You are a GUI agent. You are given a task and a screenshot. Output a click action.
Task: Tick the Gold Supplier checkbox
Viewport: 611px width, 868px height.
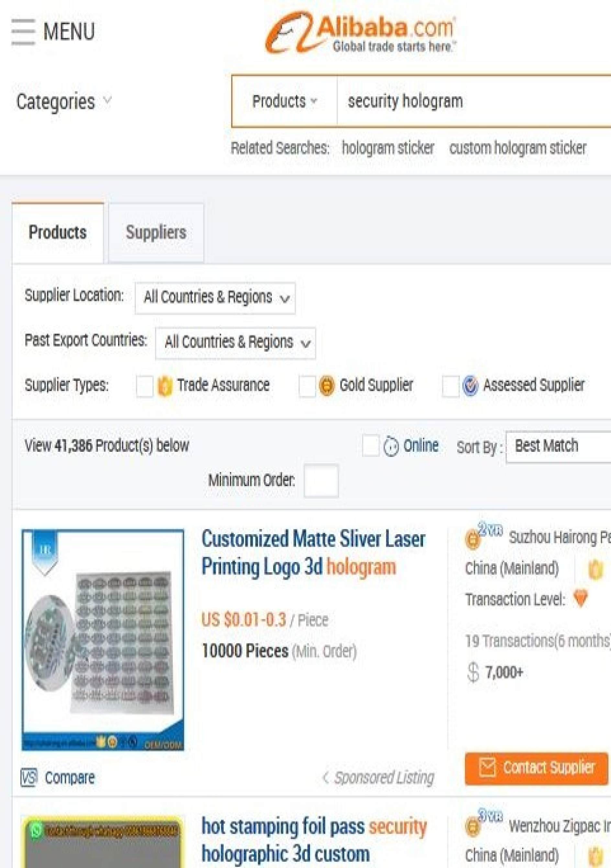tap(307, 386)
